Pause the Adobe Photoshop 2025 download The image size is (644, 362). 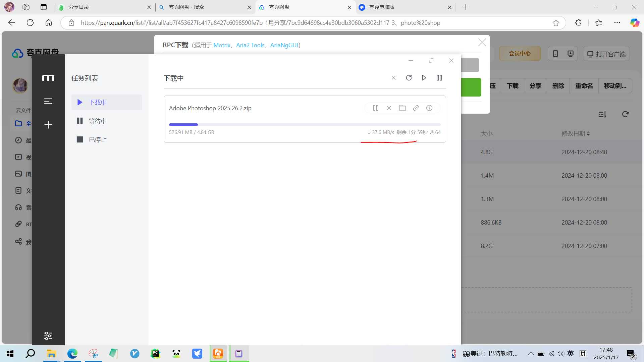point(376,108)
